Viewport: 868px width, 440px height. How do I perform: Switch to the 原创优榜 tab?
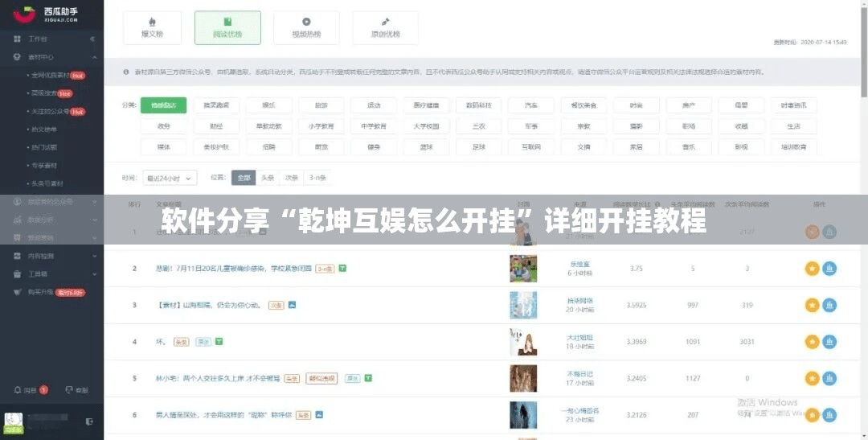click(x=386, y=27)
